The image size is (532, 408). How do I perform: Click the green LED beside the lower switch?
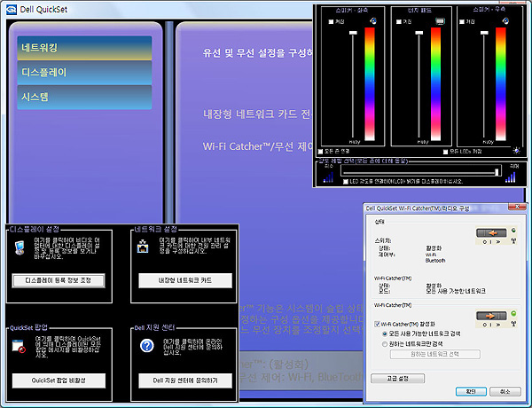coord(513,313)
